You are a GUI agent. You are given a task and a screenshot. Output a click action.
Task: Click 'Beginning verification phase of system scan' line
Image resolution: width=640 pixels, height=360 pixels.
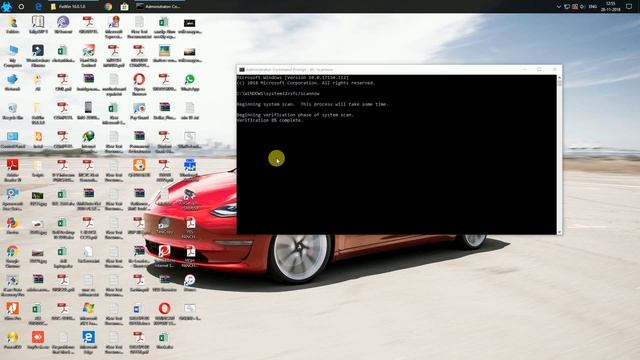296,115
